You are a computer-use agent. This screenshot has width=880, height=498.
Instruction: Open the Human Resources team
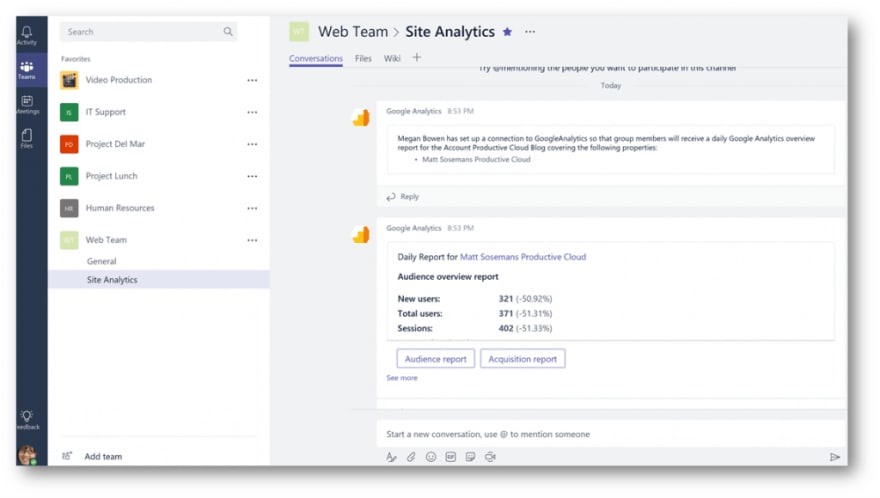(x=120, y=208)
